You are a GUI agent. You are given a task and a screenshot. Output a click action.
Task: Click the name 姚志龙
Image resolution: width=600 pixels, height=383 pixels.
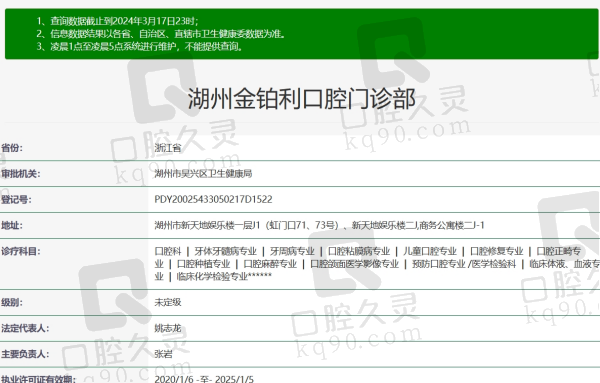[x=168, y=328]
